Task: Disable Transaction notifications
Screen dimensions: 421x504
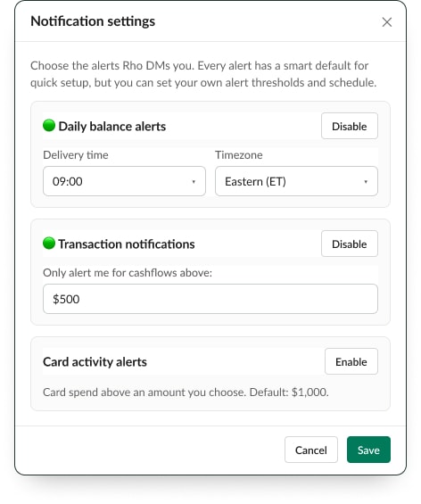Action: point(350,244)
